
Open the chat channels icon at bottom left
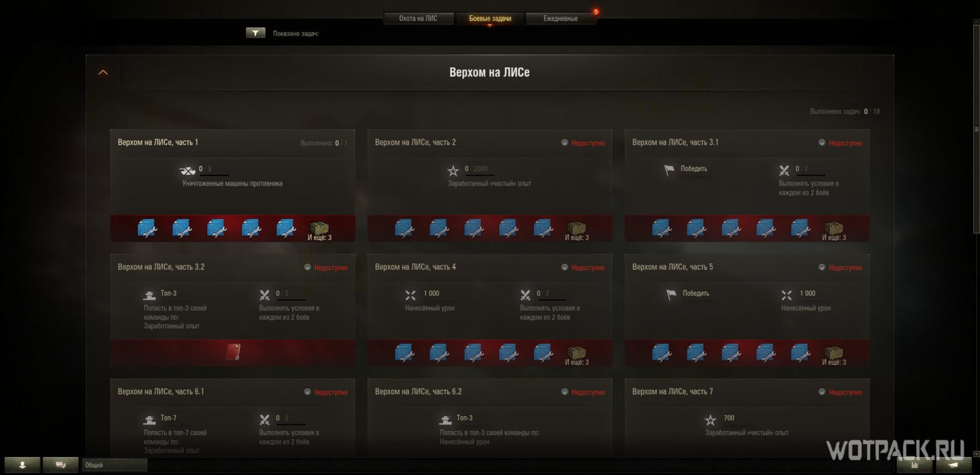pos(61,465)
